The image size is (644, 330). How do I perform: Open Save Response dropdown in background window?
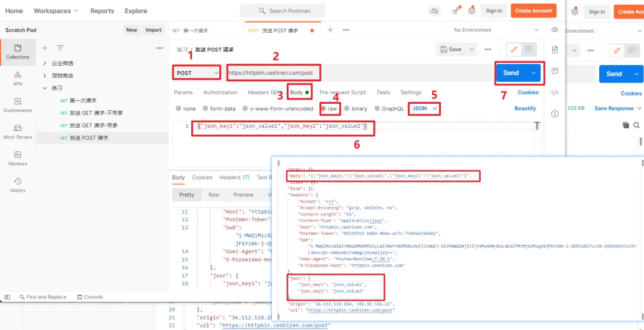click(617, 109)
